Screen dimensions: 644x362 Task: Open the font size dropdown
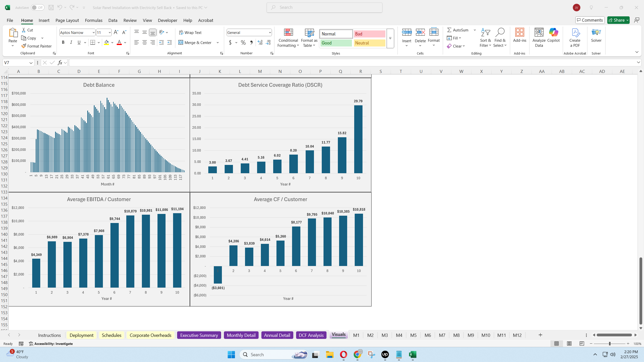(x=110, y=32)
